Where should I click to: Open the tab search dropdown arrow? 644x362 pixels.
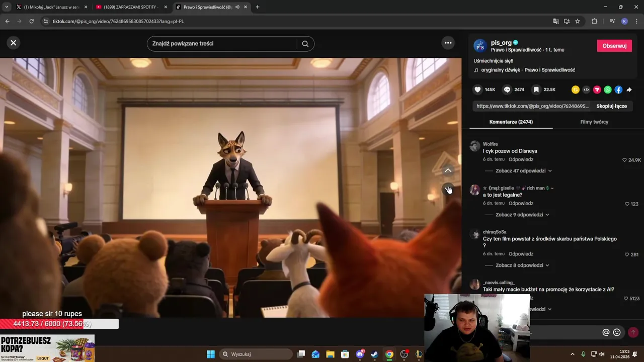tap(6, 7)
